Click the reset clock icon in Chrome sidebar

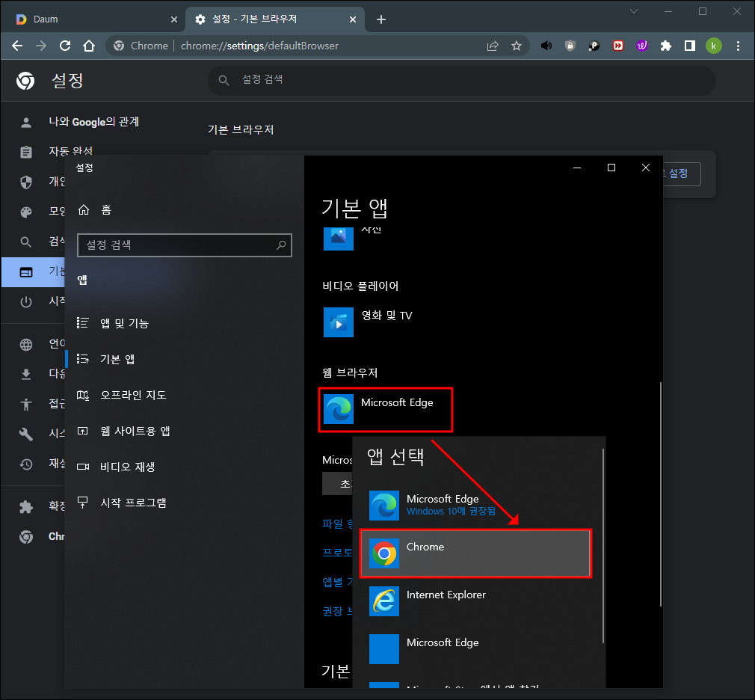pos(26,464)
